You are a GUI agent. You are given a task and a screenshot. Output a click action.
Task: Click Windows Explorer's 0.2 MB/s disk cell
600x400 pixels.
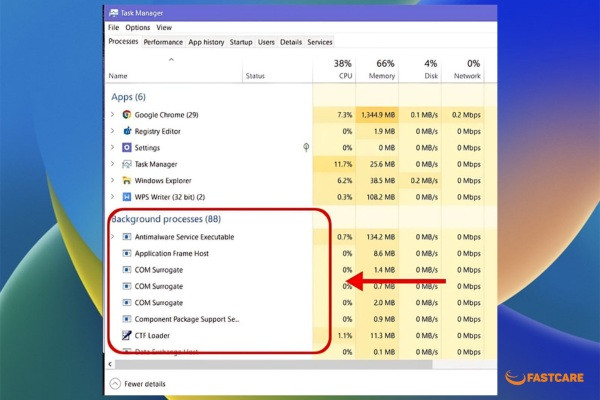tap(420, 180)
